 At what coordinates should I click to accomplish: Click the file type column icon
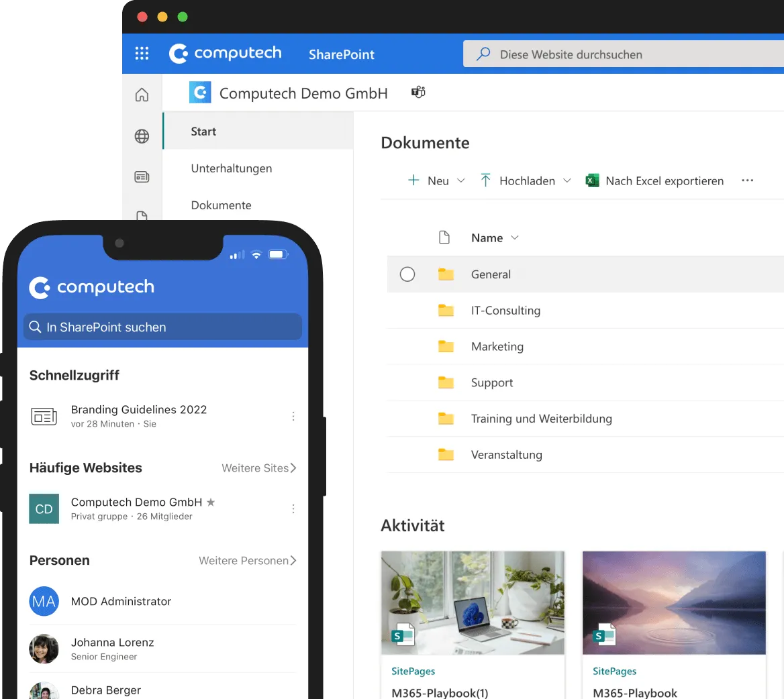pos(444,237)
